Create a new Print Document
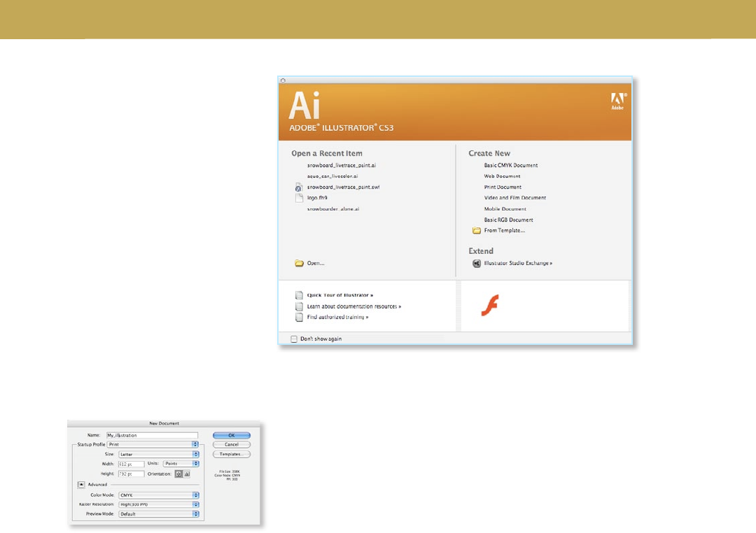This screenshot has height=533, width=756. click(x=503, y=187)
